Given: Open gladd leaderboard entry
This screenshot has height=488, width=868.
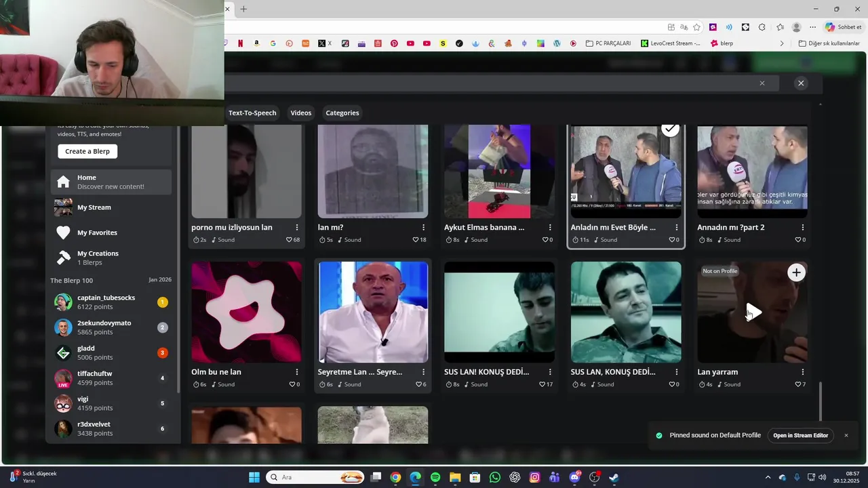Looking at the screenshot, I should pyautogui.click(x=111, y=352).
